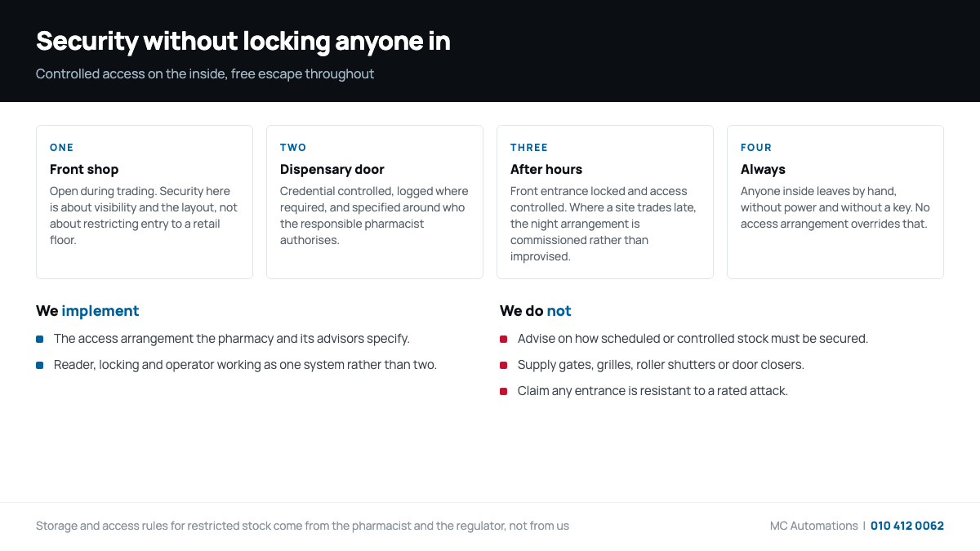Click the phone number 010 412 0062

coord(907,526)
